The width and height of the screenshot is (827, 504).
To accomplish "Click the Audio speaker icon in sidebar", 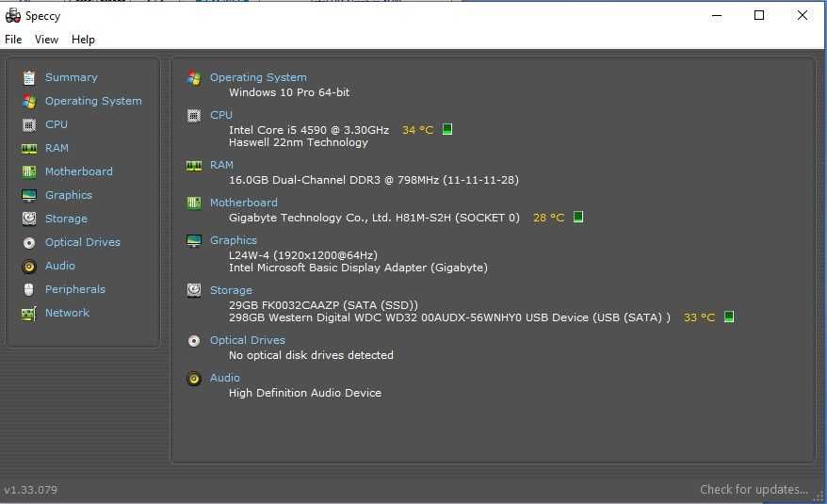I will pos(29,267).
